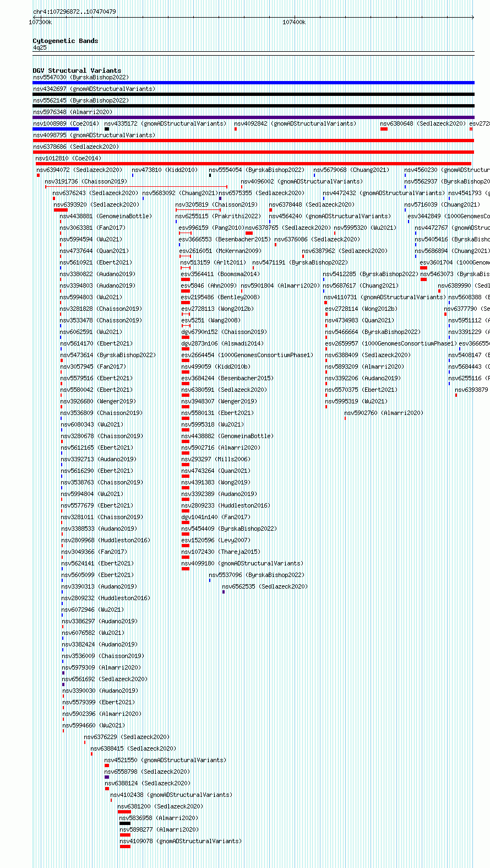This screenshot has width=490, height=868.
Task: Click the 4q25 cytogenetic band label
Action: tap(40, 48)
